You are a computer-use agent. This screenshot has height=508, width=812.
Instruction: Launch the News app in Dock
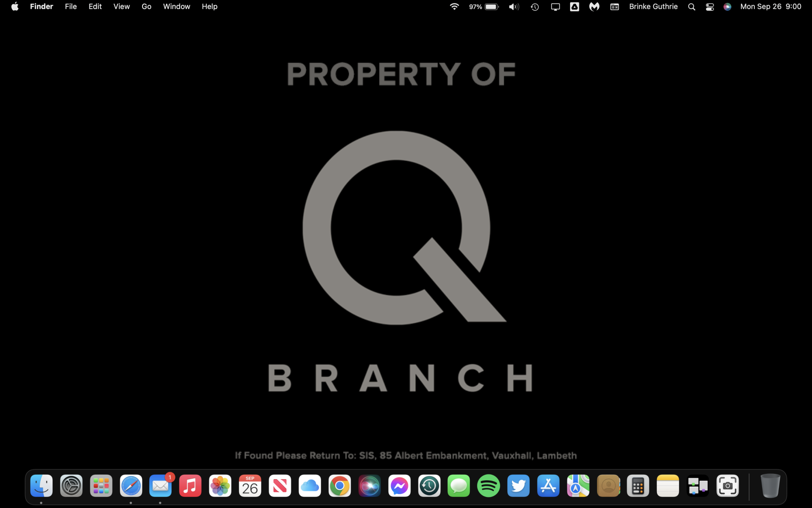pyautogui.click(x=280, y=486)
